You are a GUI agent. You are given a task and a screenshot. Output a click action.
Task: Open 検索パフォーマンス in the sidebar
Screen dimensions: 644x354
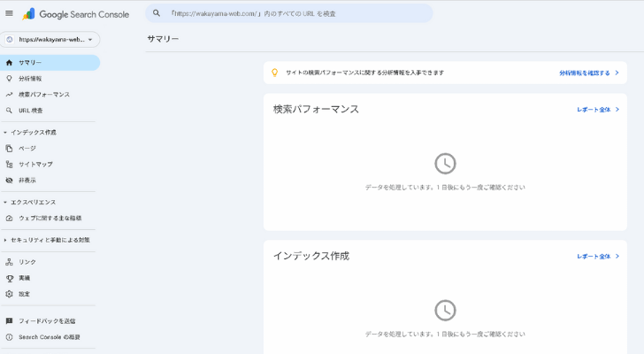tap(43, 95)
